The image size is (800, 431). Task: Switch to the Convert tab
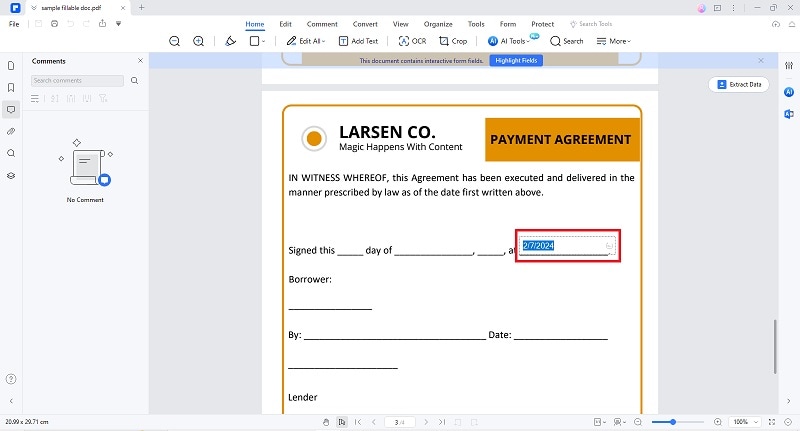365,24
